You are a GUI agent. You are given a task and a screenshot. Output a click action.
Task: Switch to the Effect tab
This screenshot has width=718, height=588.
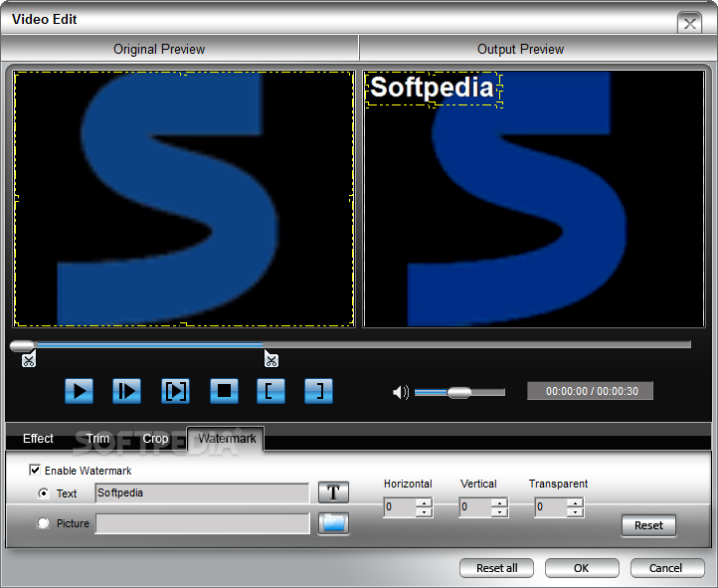tap(38, 439)
